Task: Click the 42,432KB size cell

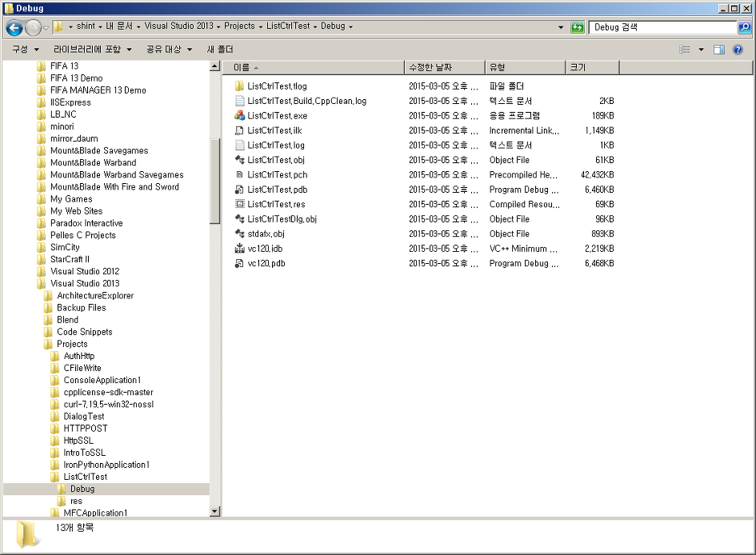Action: click(x=598, y=175)
